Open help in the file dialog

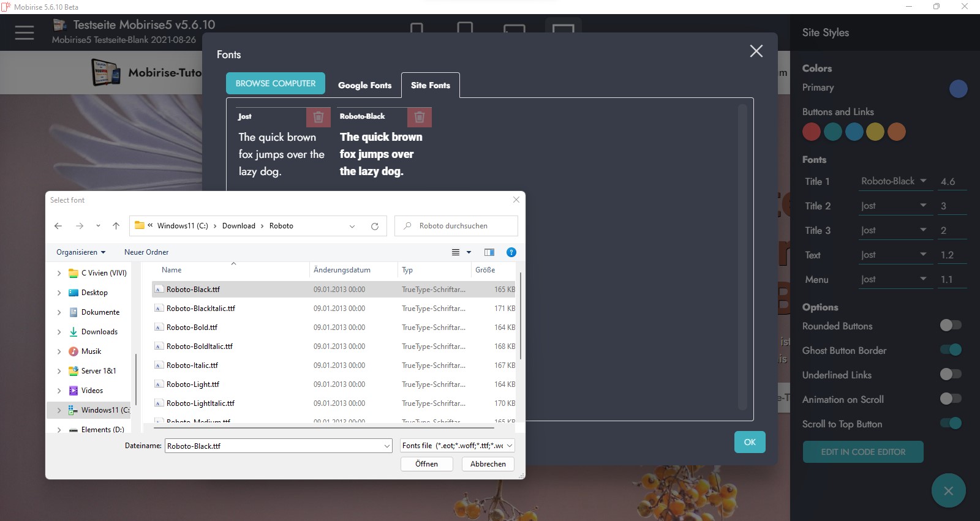point(511,252)
